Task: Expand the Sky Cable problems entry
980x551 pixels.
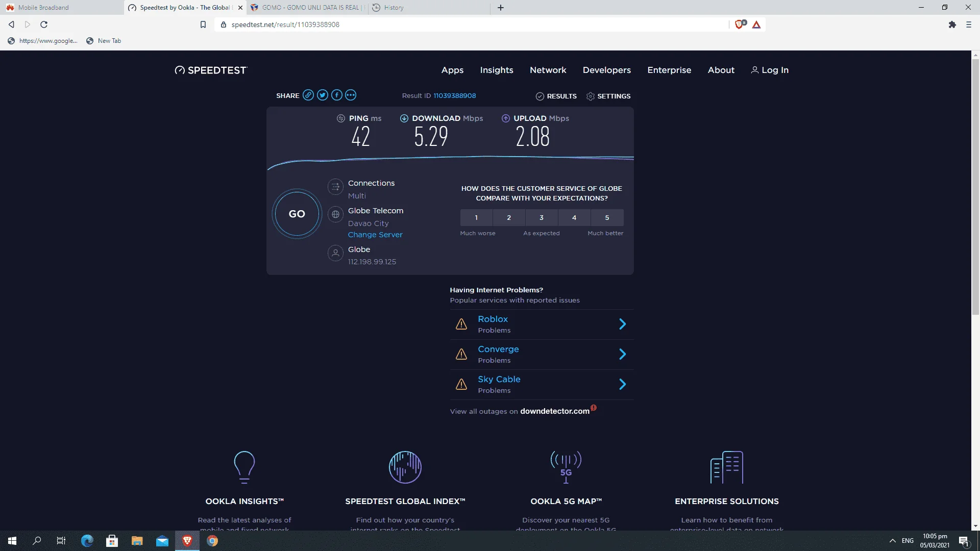Action: coord(622,385)
